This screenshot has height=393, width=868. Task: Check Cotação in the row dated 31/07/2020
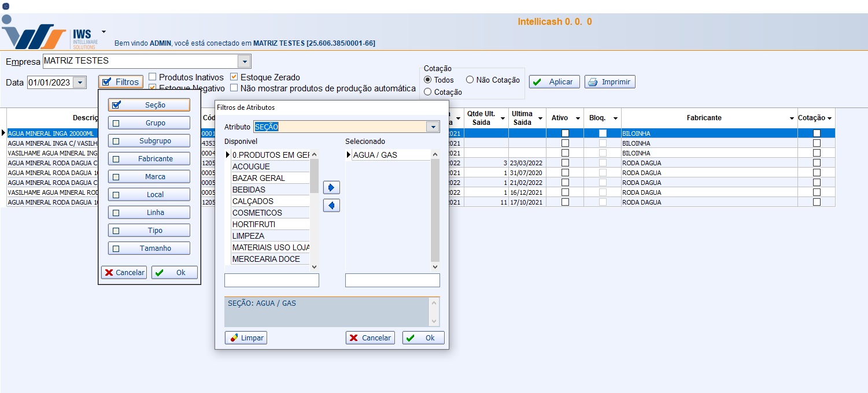[x=817, y=173]
